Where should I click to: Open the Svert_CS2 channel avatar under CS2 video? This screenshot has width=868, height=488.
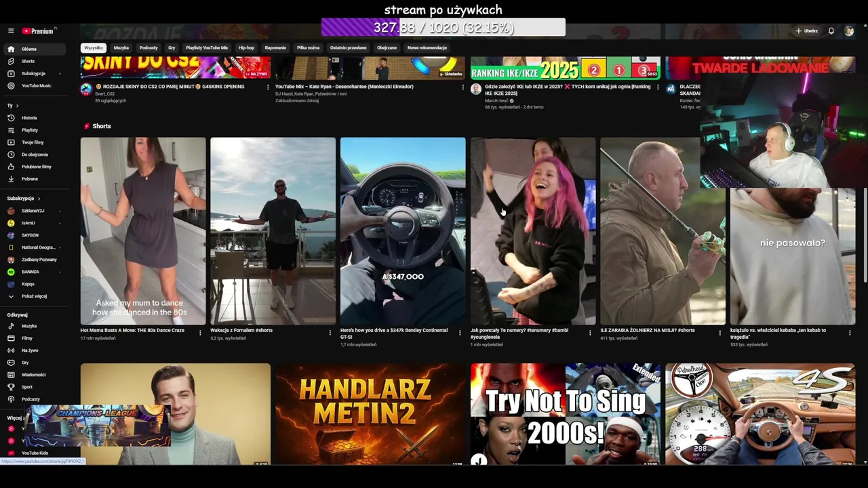click(x=86, y=89)
